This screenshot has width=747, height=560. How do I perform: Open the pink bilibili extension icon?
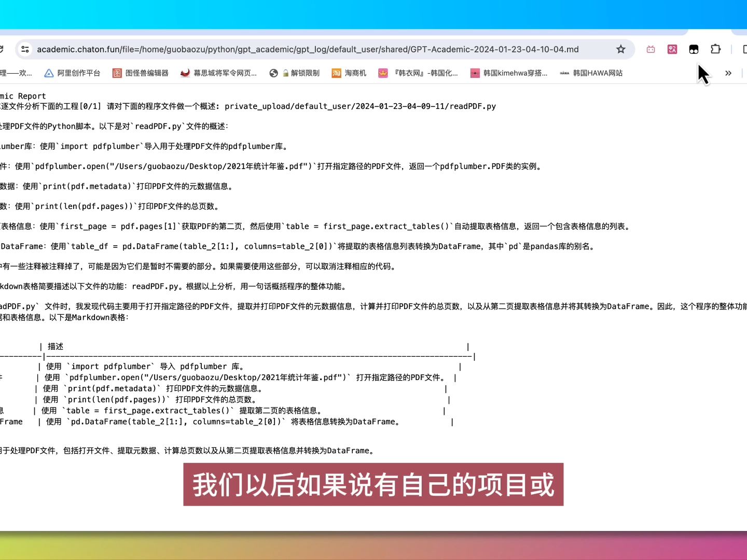tap(651, 49)
